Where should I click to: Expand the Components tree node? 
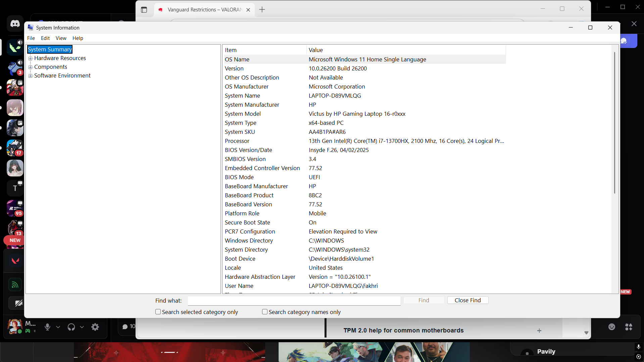point(31,67)
